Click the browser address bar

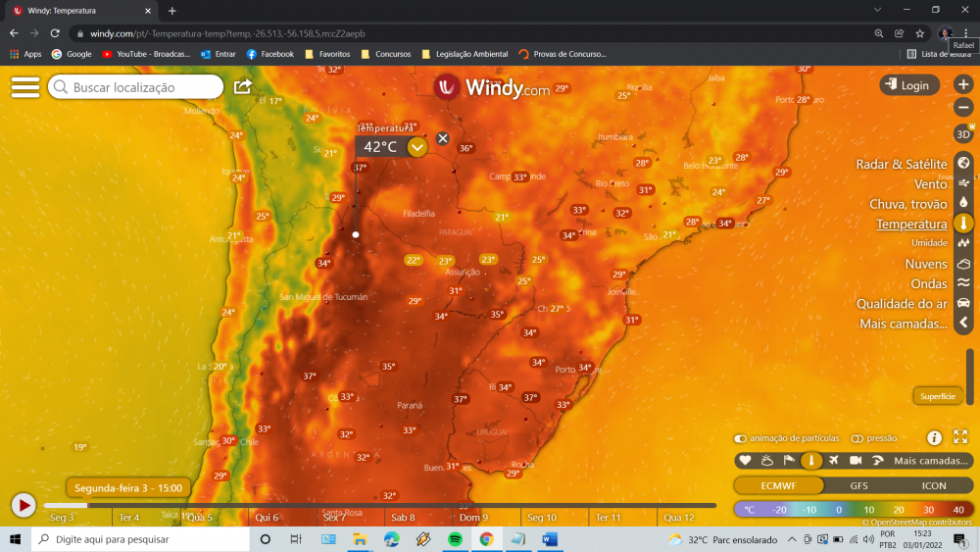click(x=468, y=33)
